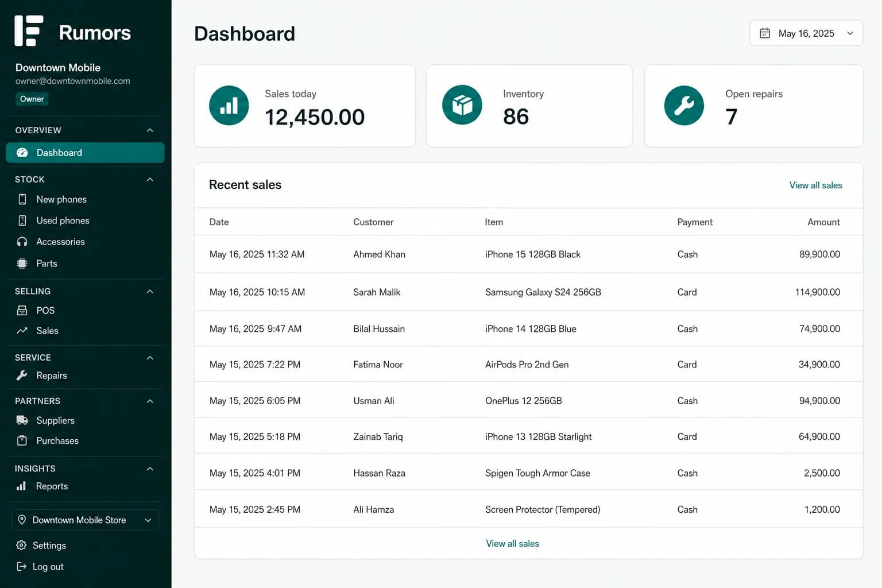Click the Used phones device icon
882x588 pixels.
point(22,220)
